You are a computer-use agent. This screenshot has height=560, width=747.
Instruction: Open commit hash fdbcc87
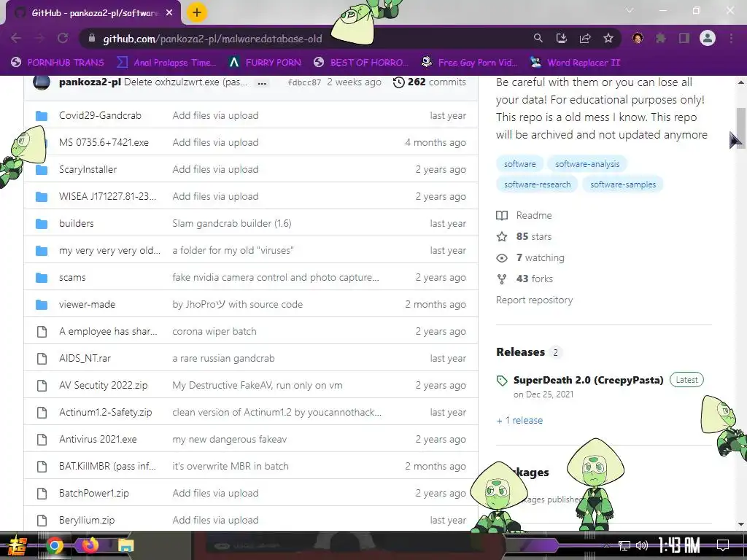tap(304, 82)
